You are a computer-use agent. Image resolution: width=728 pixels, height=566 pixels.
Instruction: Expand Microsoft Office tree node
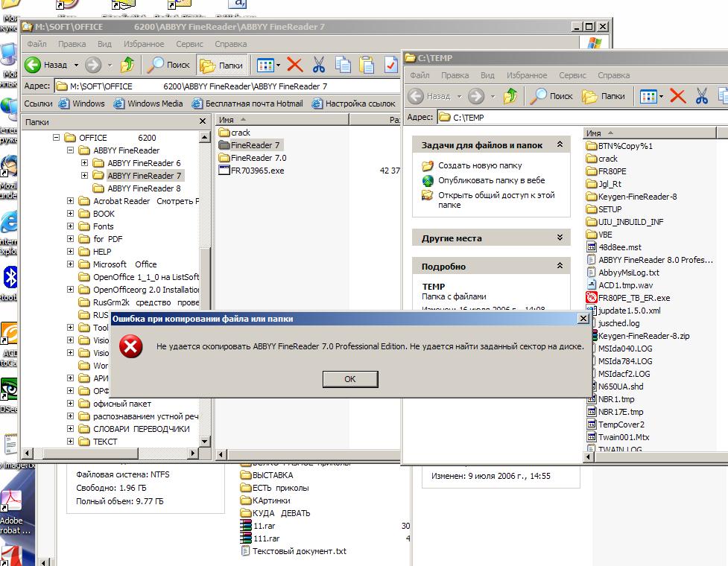70,264
